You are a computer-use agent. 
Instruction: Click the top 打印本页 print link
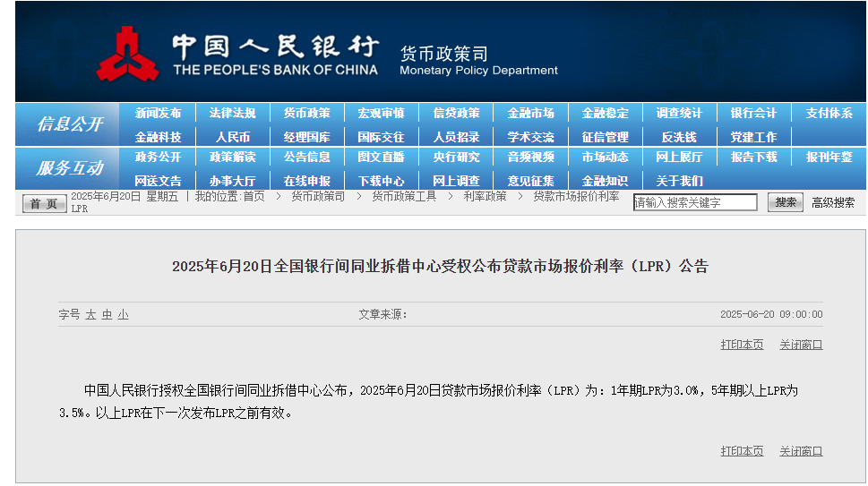742,345
